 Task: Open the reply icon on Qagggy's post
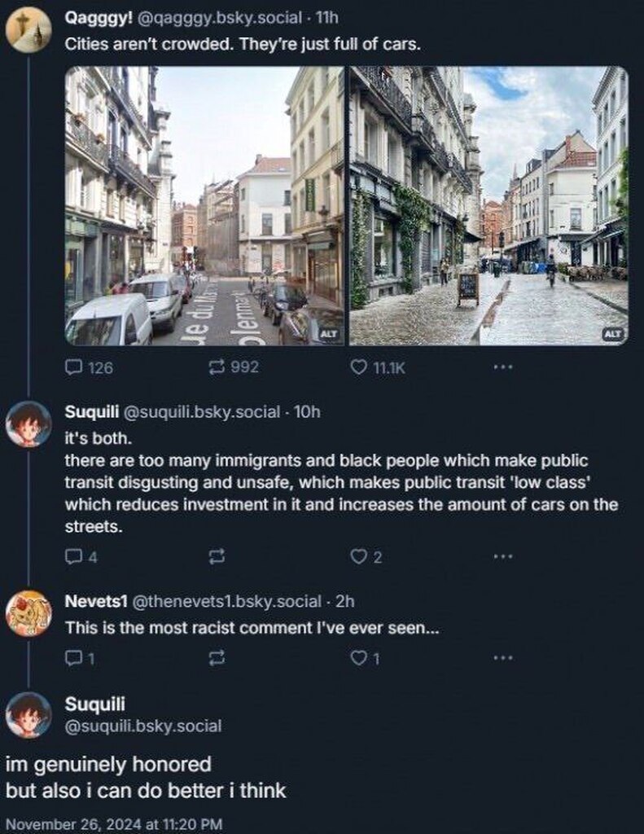73,367
